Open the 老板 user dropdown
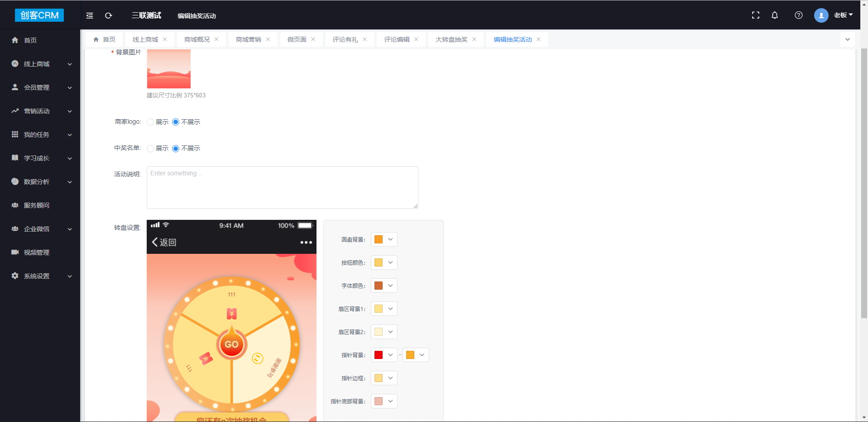Screen dimensions: 868x422 click(x=843, y=15)
